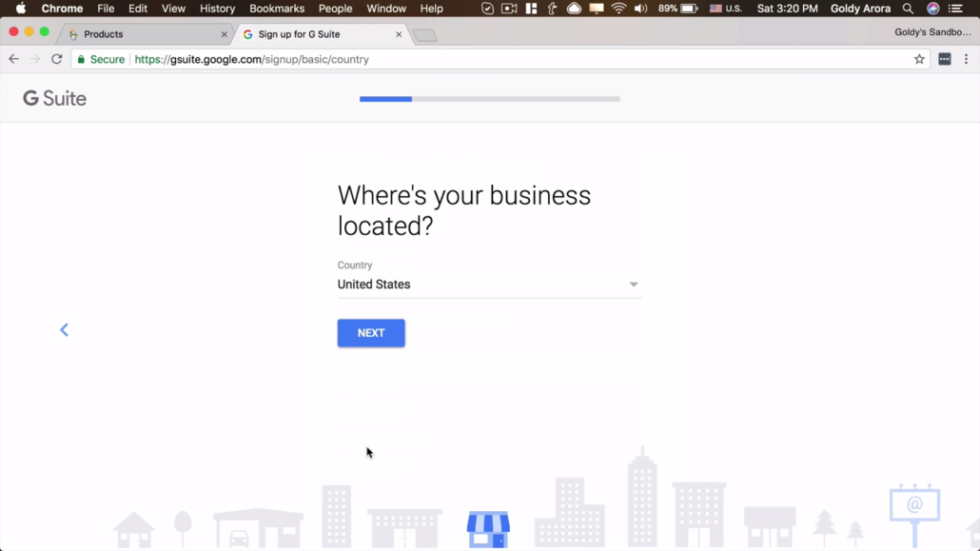This screenshot has height=551, width=980.
Task: Click the grid layout menu bar icon
Action: (531, 9)
